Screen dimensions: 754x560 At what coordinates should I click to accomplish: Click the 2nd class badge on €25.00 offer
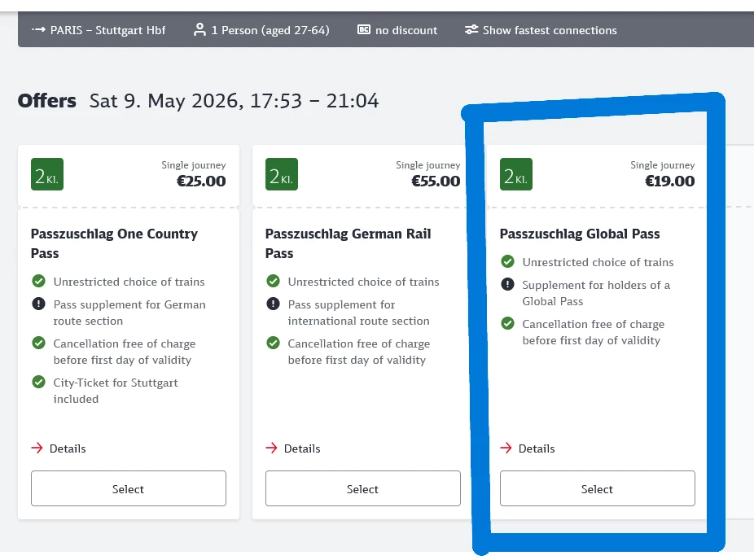47,174
